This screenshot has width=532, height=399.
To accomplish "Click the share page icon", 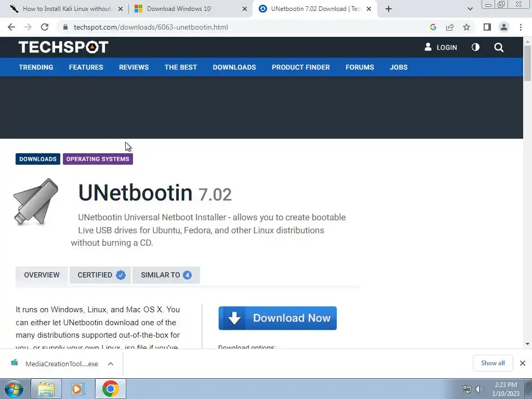I will point(450,27).
